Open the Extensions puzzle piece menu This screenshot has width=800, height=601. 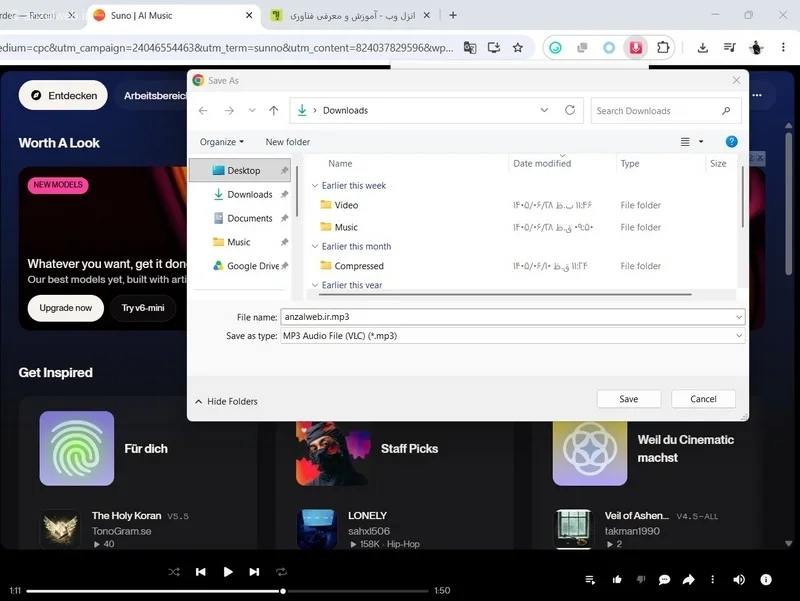(663, 47)
